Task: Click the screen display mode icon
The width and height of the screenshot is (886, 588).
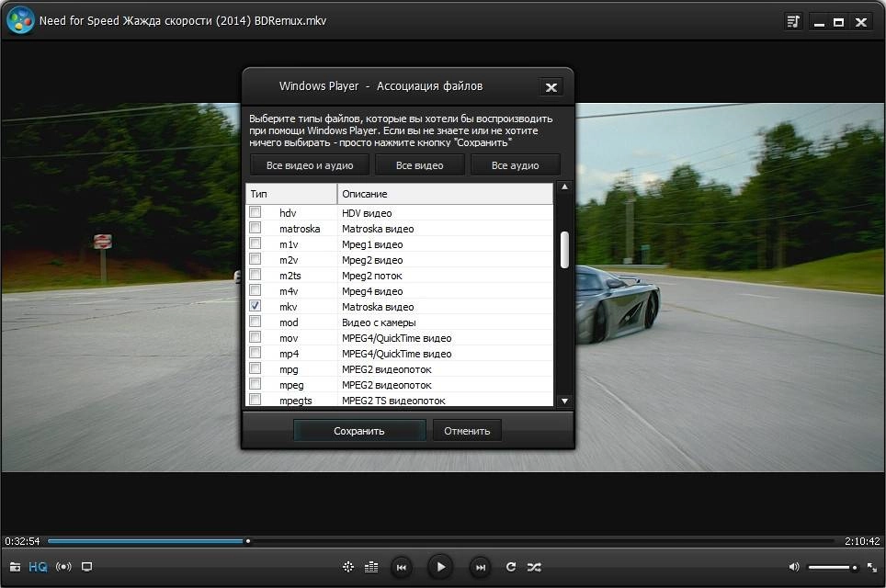Action: tap(86, 567)
